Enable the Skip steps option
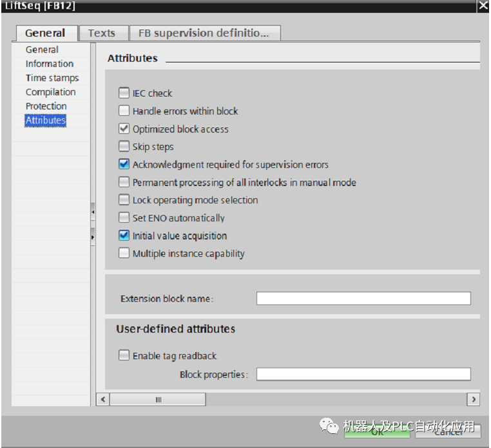The width and height of the screenshot is (491, 448). (x=124, y=146)
